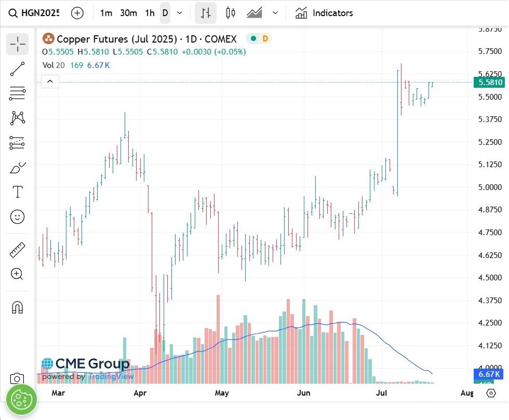Screen dimensions: 509x420
Task: Select the XABCD pattern tool
Action: pos(18,118)
